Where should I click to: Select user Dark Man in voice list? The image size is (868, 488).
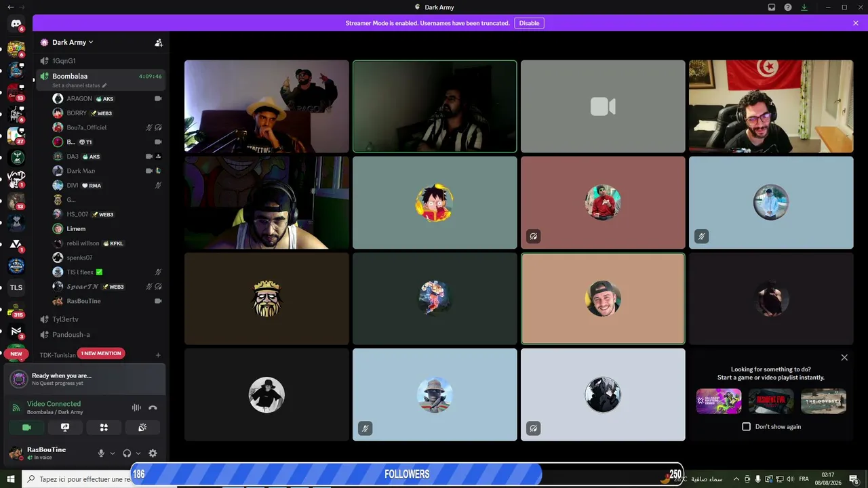point(107,171)
